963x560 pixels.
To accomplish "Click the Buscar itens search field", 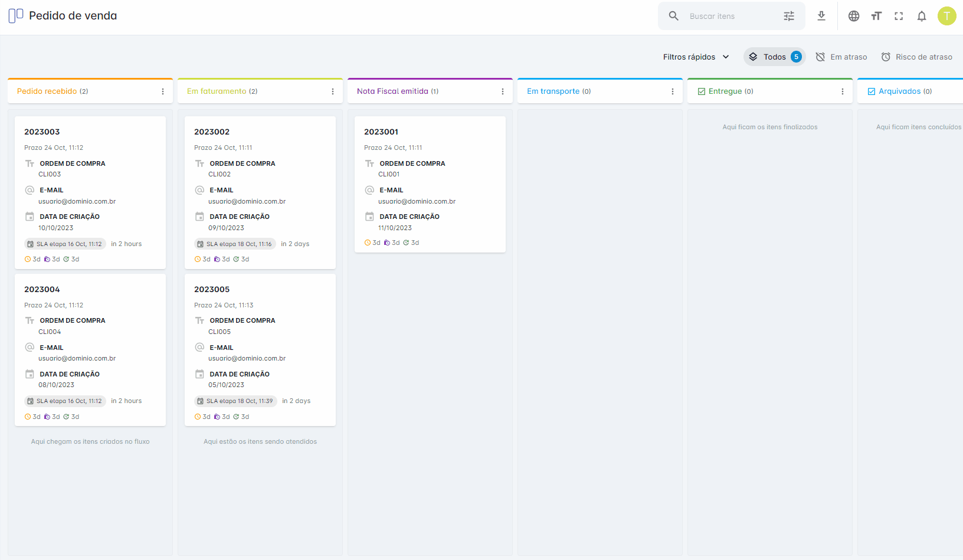I will (732, 16).
